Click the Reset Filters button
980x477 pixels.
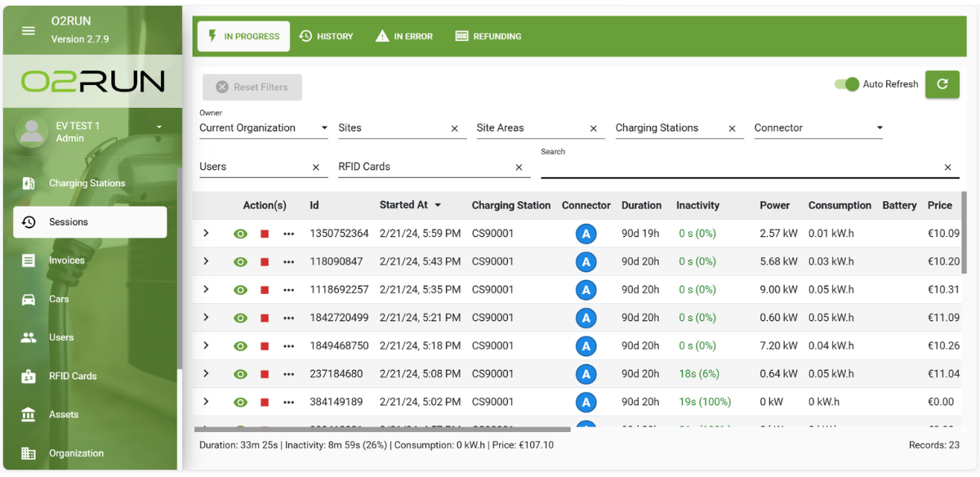coord(252,87)
